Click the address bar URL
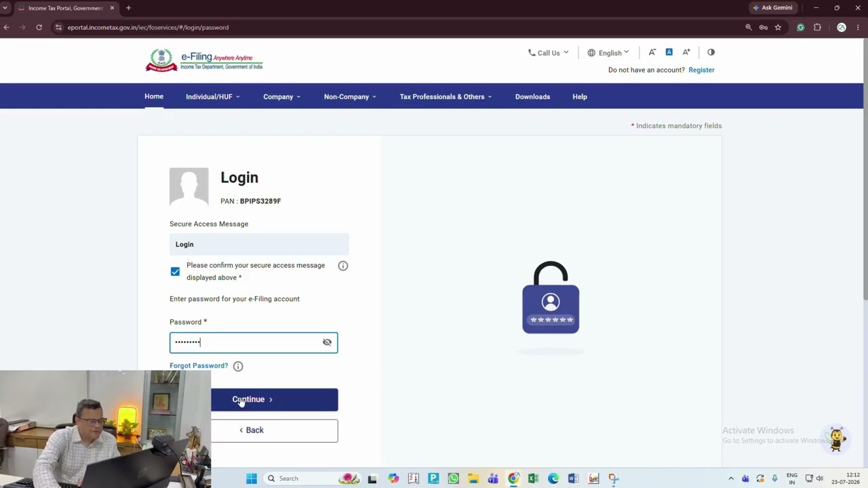Screen dimensions: 868x488 click(x=148, y=28)
